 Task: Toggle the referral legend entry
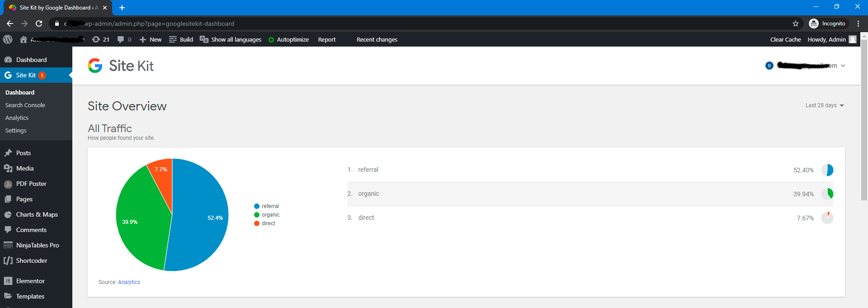[x=267, y=206]
